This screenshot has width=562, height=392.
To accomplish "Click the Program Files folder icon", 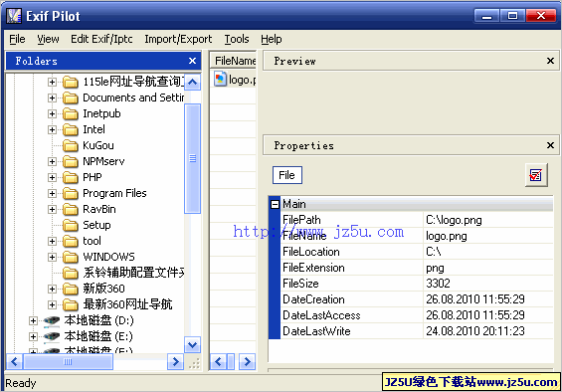I will [x=71, y=194].
